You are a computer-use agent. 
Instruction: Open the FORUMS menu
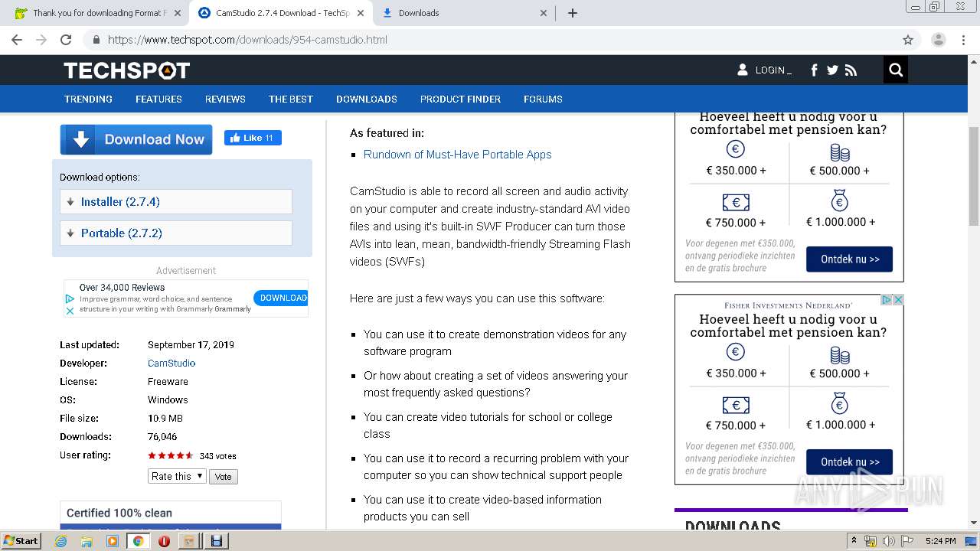(543, 99)
